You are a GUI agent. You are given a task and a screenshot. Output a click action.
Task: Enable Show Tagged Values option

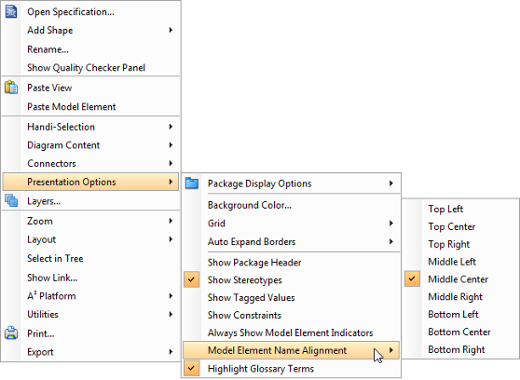pos(251,297)
